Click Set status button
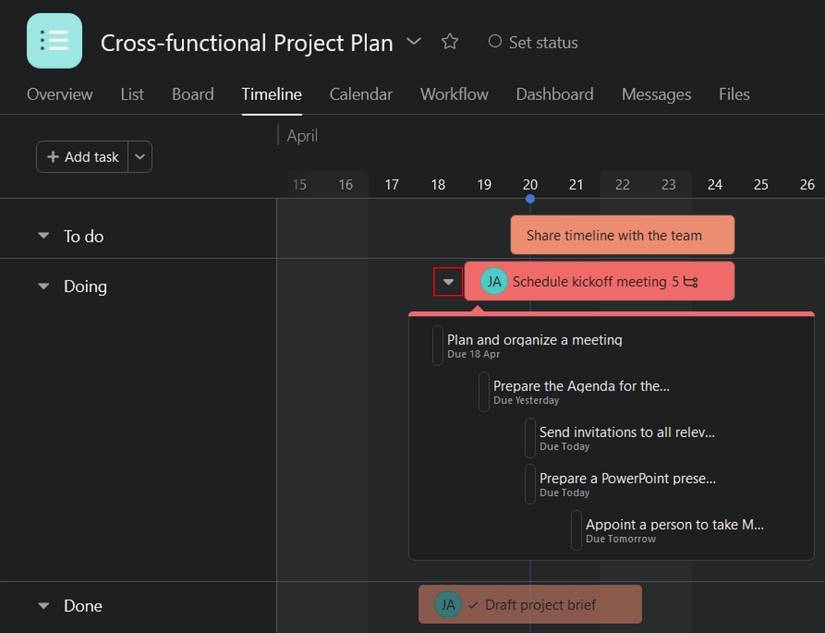Screen dimensions: 825x633 pos(533,42)
